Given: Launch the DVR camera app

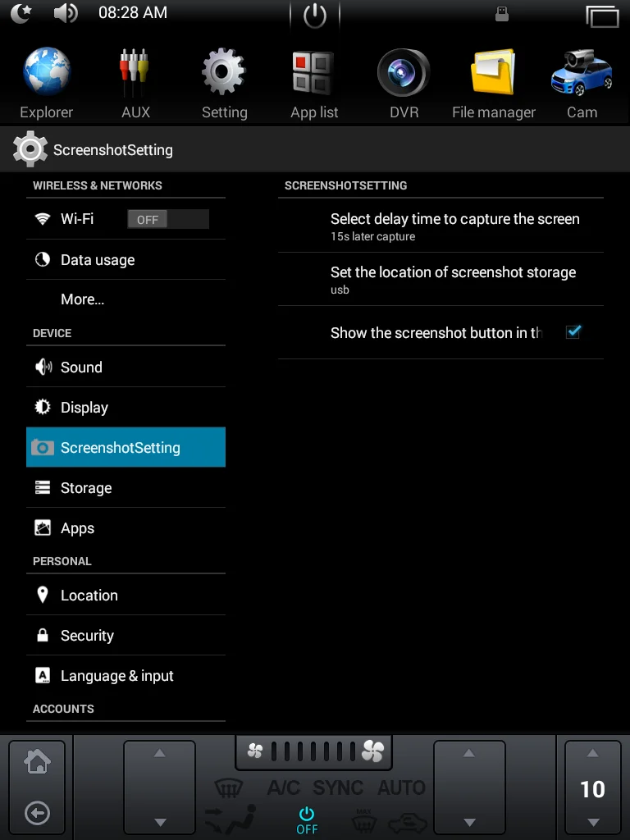Looking at the screenshot, I should [x=404, y=83].
